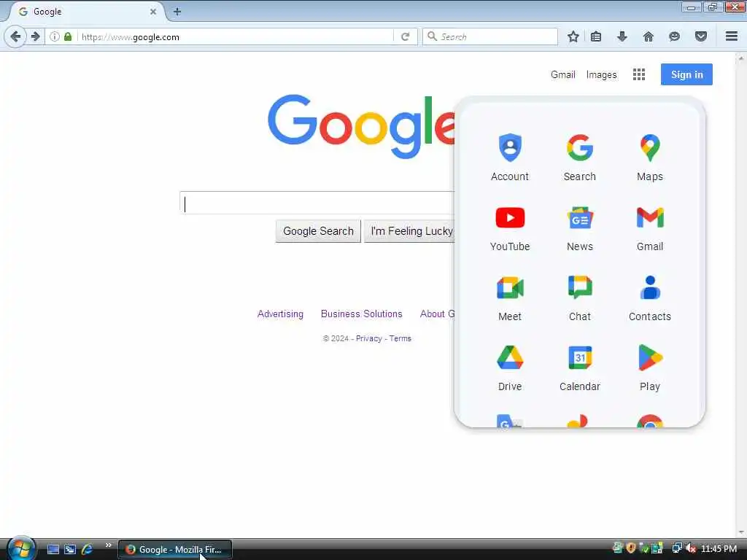Expand quick launch overflow chevron
Image resolution: width=747 pixels, height=560 pixels.
tap(108, 545)
